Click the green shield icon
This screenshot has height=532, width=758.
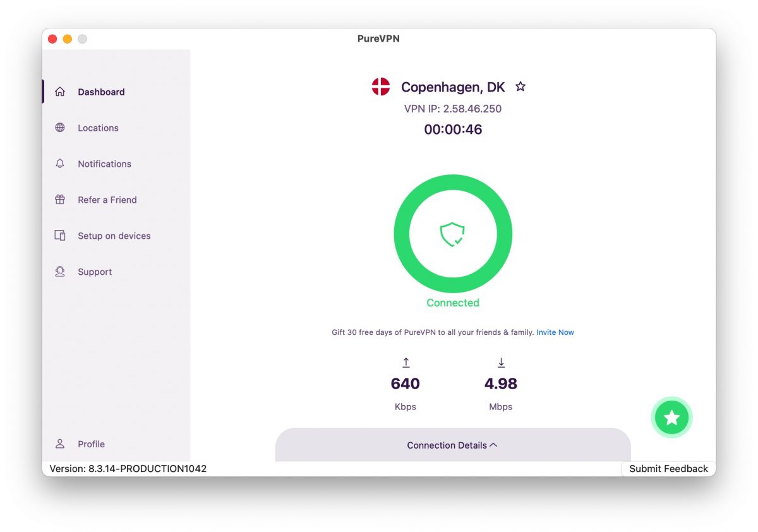point(452,234)
